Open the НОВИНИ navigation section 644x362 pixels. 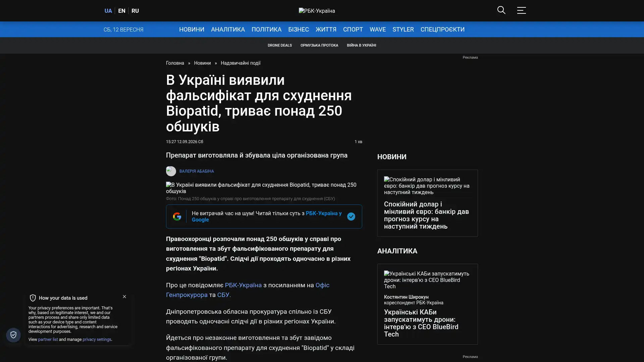(x=192, y=29)
